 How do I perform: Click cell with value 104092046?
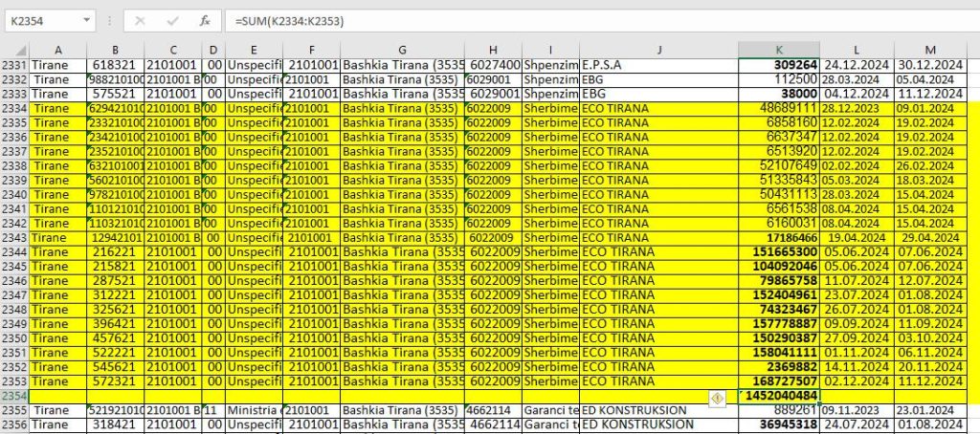(779, 267)
